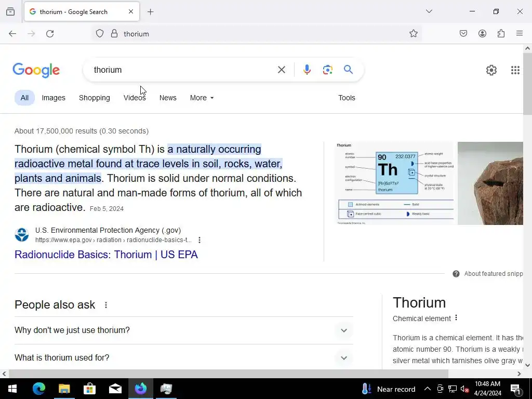
Task: Go back to previous page
Action: (x=12, y=34)
